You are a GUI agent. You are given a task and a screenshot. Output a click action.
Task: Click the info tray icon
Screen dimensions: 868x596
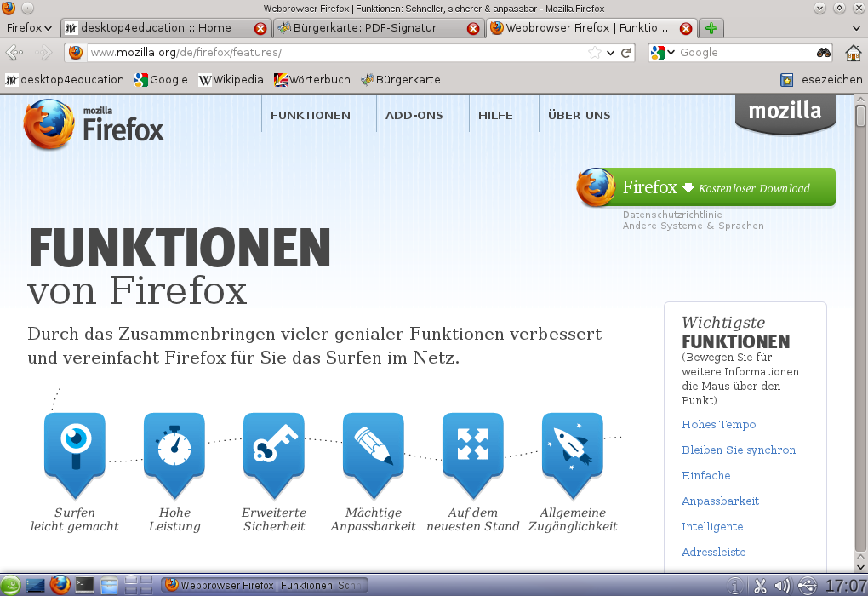(734, 586)
